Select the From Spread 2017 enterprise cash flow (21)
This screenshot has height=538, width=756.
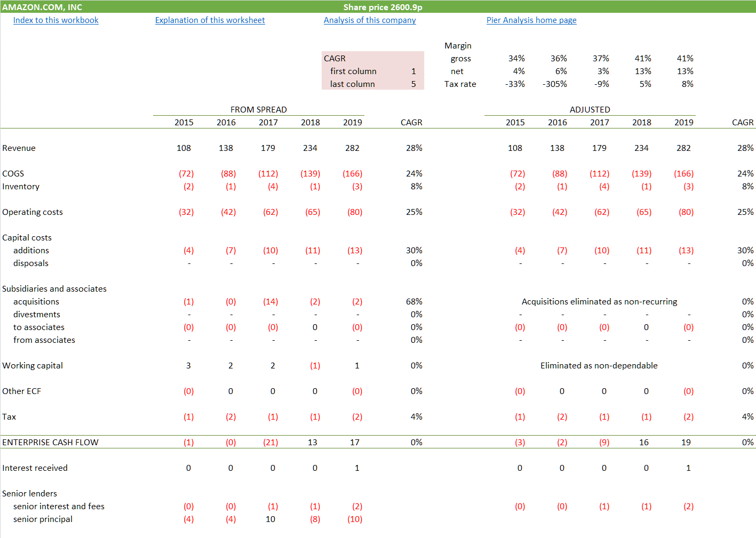pyautogui.click(x=270, y=443)
